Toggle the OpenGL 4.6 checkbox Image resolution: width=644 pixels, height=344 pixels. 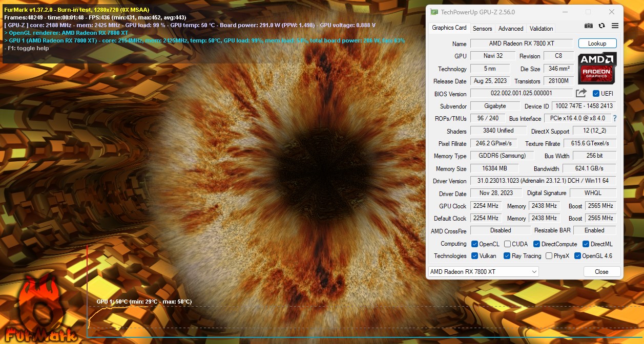coord(577,256)
